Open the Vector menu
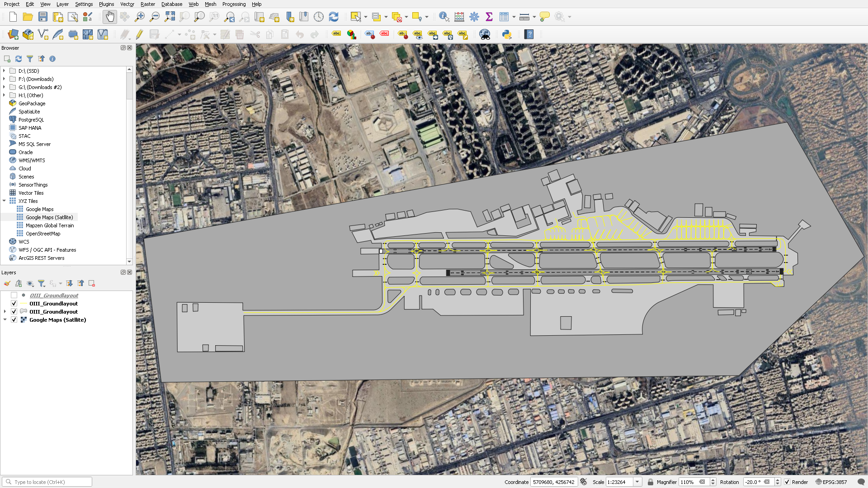Screen dimensions: 868x488 (127, 4)
